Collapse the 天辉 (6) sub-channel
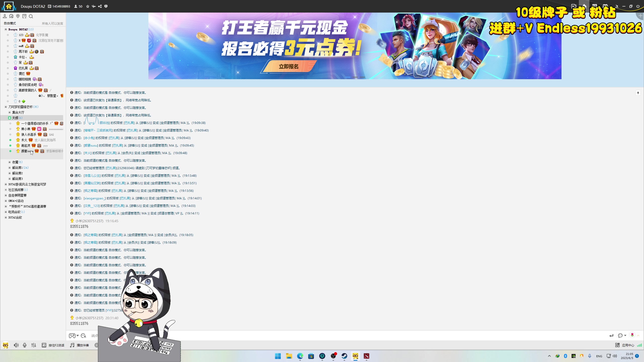This screenshot has width=644, height=362. pyautogui.click(x=10, y=118)
